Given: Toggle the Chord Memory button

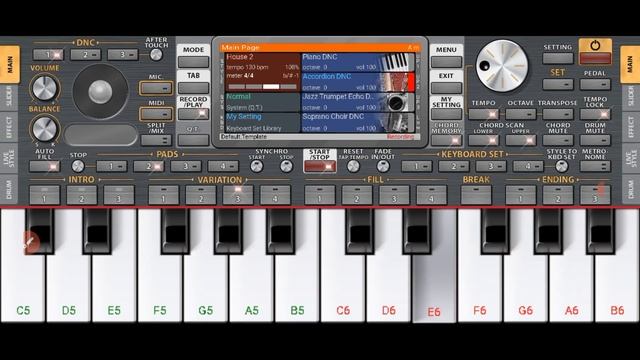Looking at the screenshot, I should [446, 140].
